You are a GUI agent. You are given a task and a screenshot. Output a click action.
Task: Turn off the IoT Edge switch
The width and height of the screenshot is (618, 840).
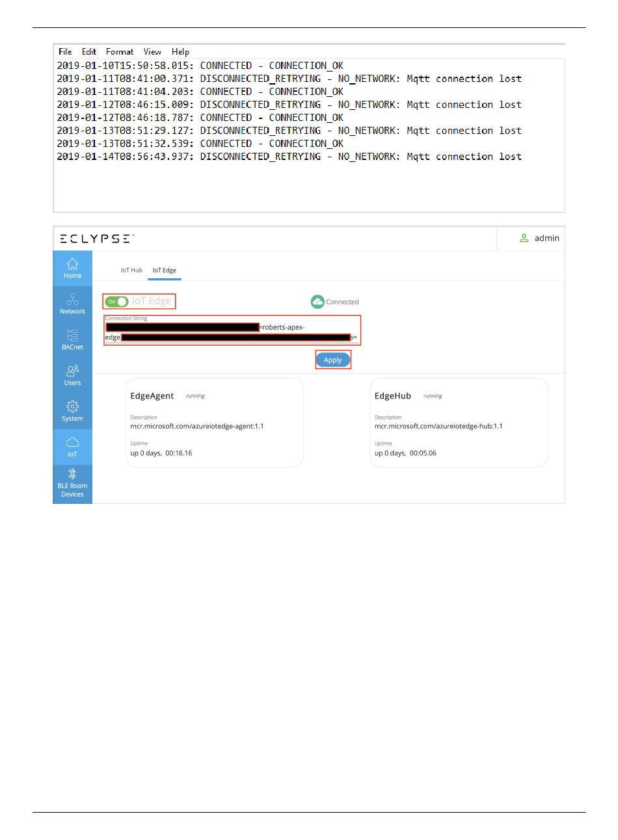coord(117,302)
